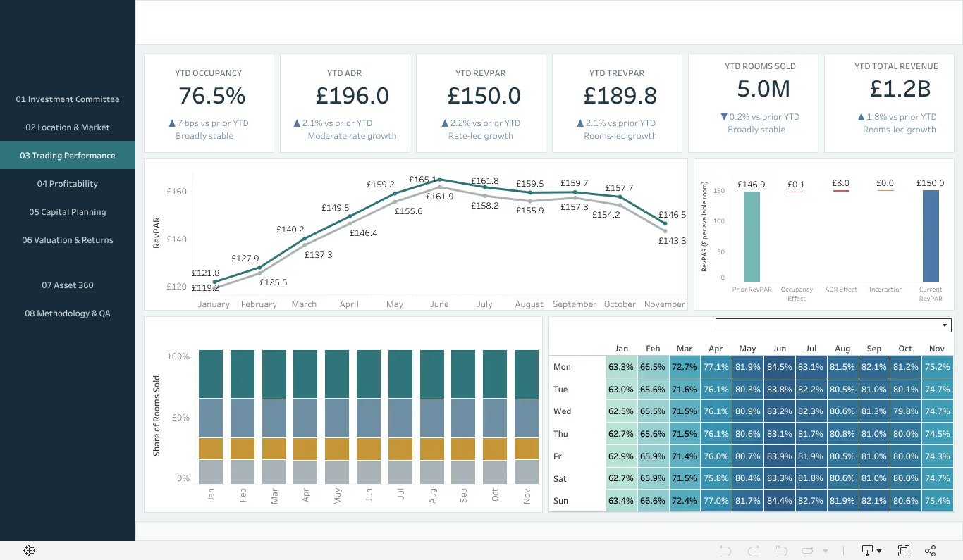Select the Prior RevPAR teal bar
The image size is (963, 560).
point(752,236)
